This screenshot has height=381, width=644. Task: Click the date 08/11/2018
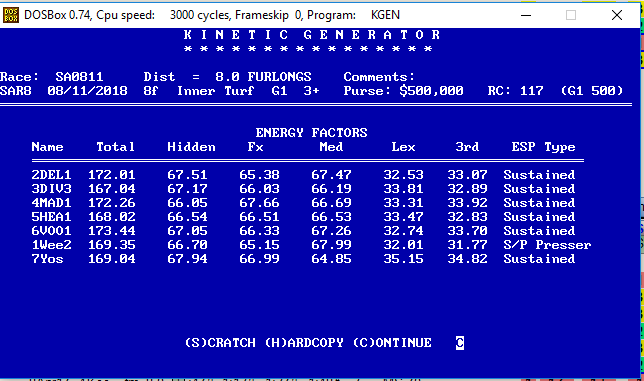click(87, 91)
